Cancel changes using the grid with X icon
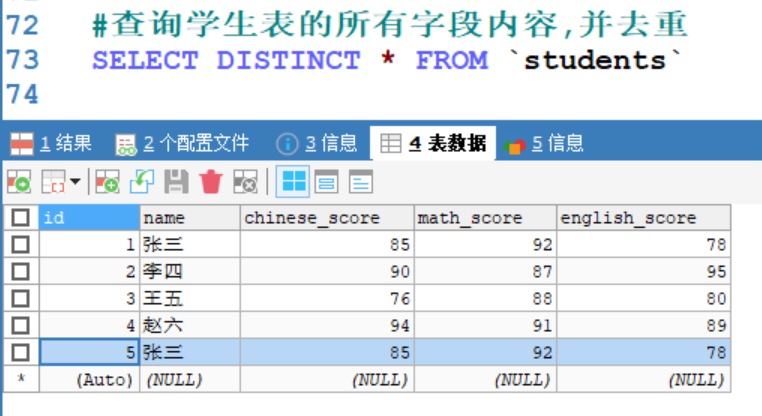 245,182
